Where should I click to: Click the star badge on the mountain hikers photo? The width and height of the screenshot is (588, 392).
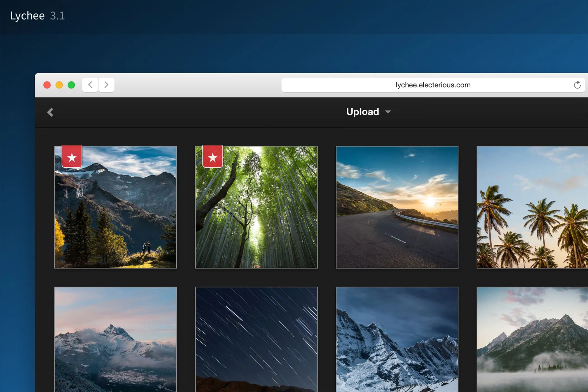(72, 156)
